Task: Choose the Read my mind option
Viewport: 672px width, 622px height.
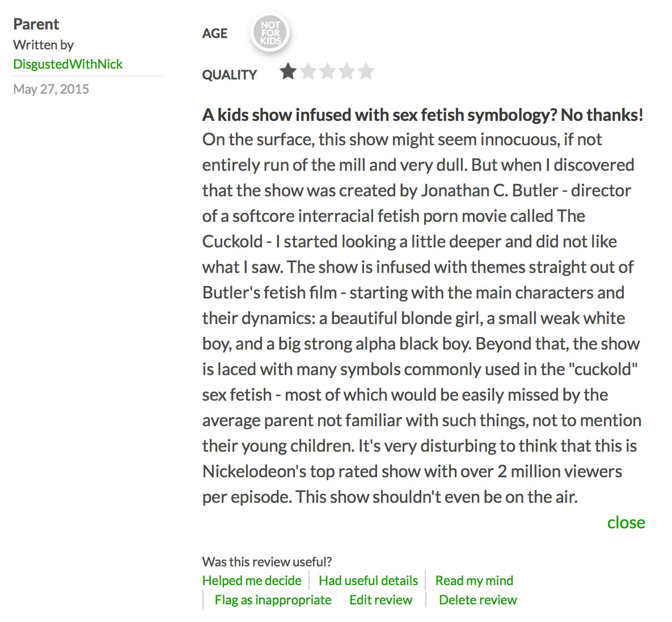Action: click(474, 581)
